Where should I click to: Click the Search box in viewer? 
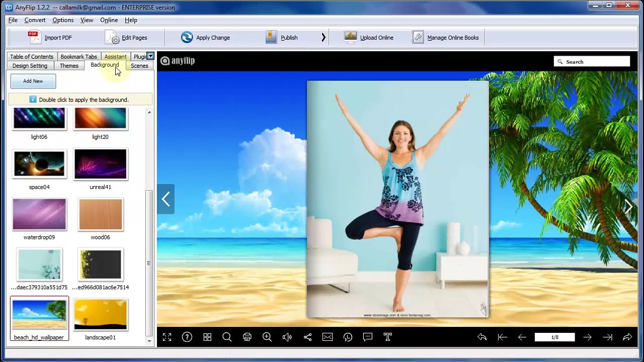(592, 61)
